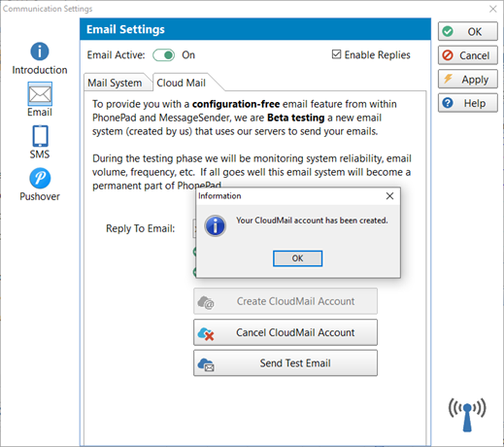Close the Communication Settings window
Viewport: 504px width, 447px height.
click(x=493, y=9)
